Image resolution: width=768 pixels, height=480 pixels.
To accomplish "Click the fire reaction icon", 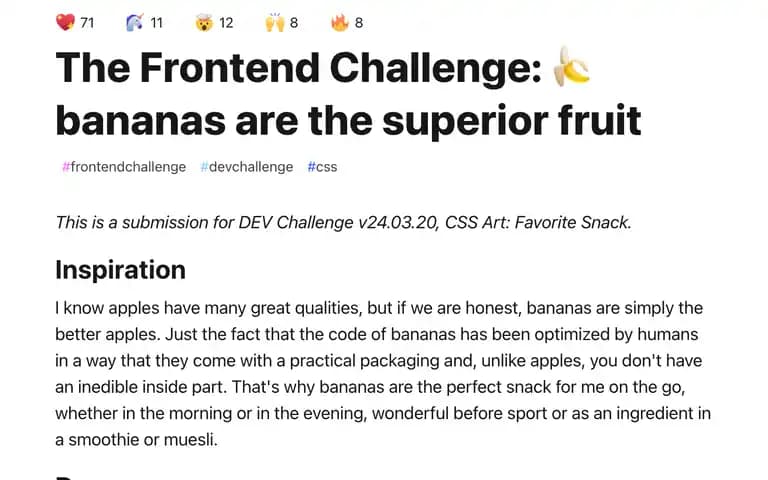I will click(x=339, y=23).
